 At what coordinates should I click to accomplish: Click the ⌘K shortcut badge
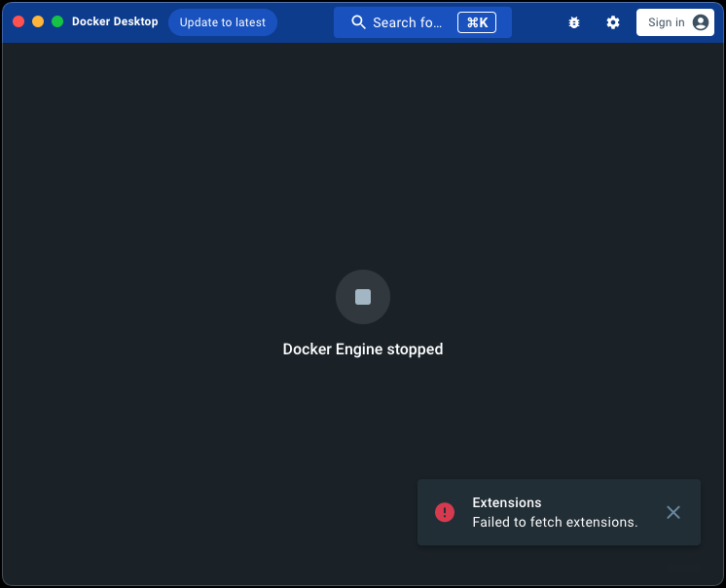(477, 22)
